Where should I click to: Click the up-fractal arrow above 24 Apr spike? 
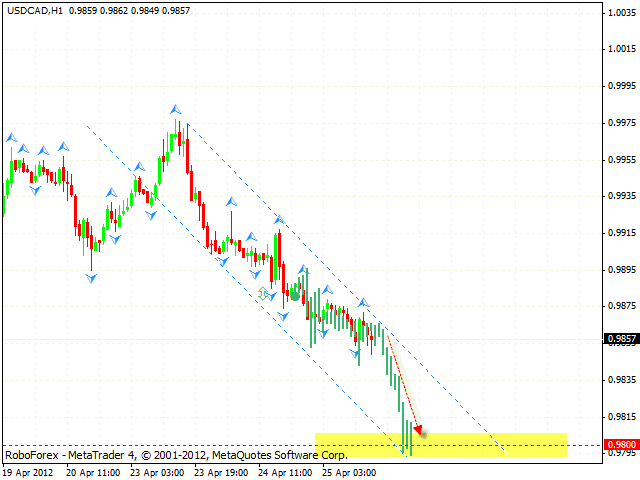coord(280,222)
